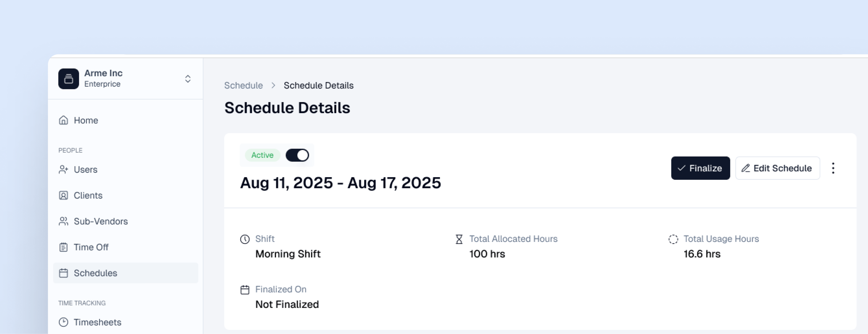
Task: Click the Sub-Vendors people icon
Action: coord(63,221)
